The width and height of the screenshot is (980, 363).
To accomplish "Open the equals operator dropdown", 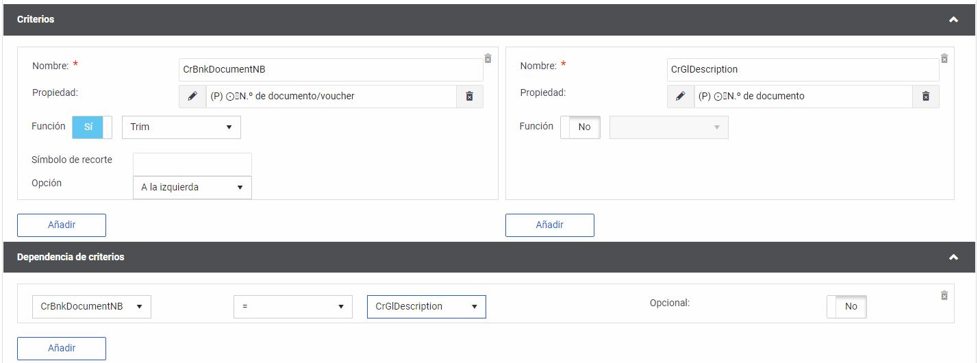I will point(292,307).
